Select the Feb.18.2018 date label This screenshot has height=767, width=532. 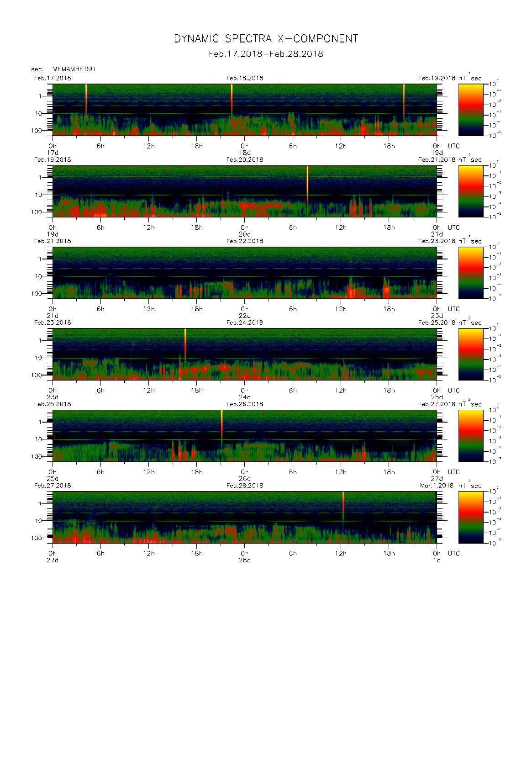[x=245, y=78]
